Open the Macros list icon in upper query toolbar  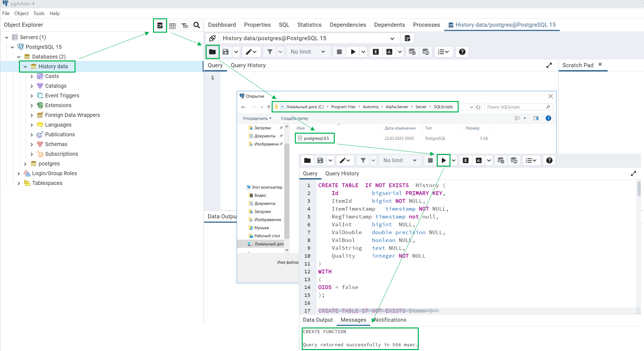click(x=444, y=52)
